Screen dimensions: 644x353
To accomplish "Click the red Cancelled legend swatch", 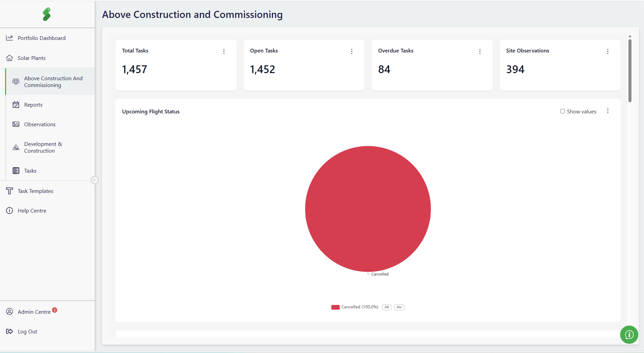I will 336,307.
